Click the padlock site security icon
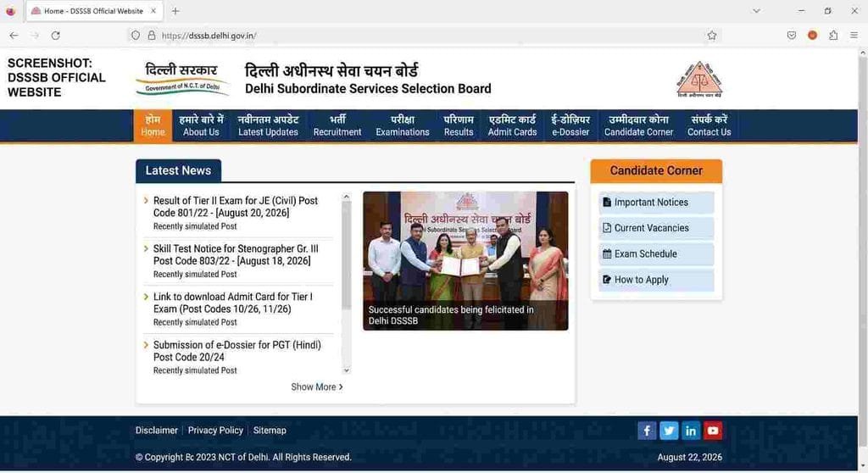Viewport: 868px width, 473px height. (x=151, y=36)
